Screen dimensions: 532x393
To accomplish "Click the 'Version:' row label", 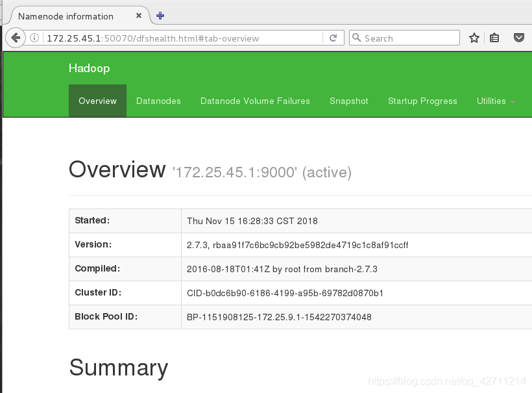I will point(93,244).
